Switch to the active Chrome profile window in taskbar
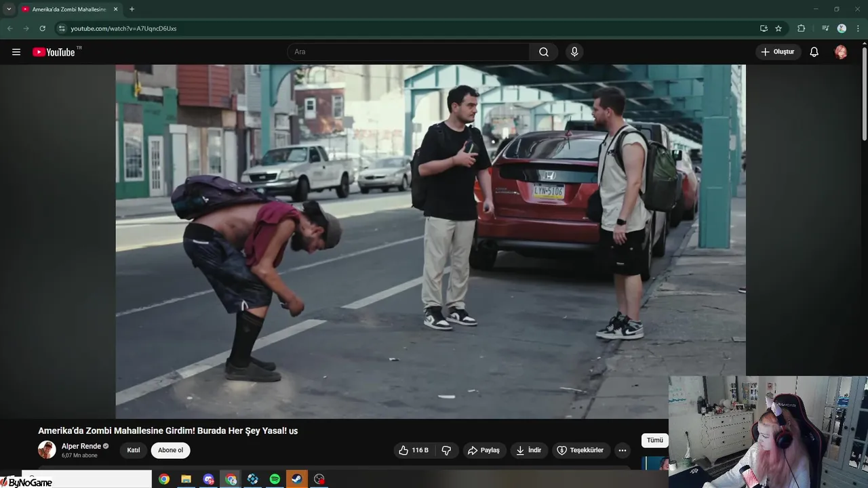 click(231, 479)
